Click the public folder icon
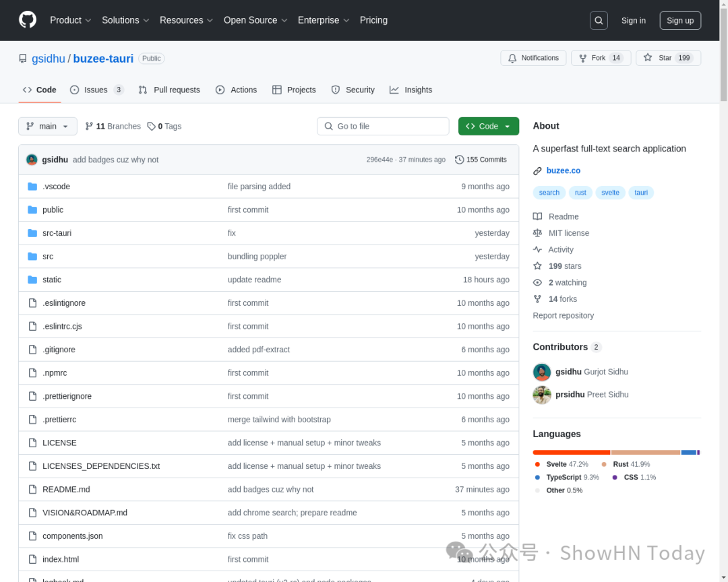 32,209
